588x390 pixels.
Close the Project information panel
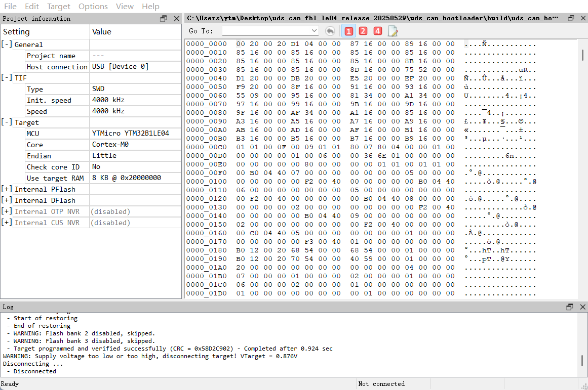(x=176, y=19)
